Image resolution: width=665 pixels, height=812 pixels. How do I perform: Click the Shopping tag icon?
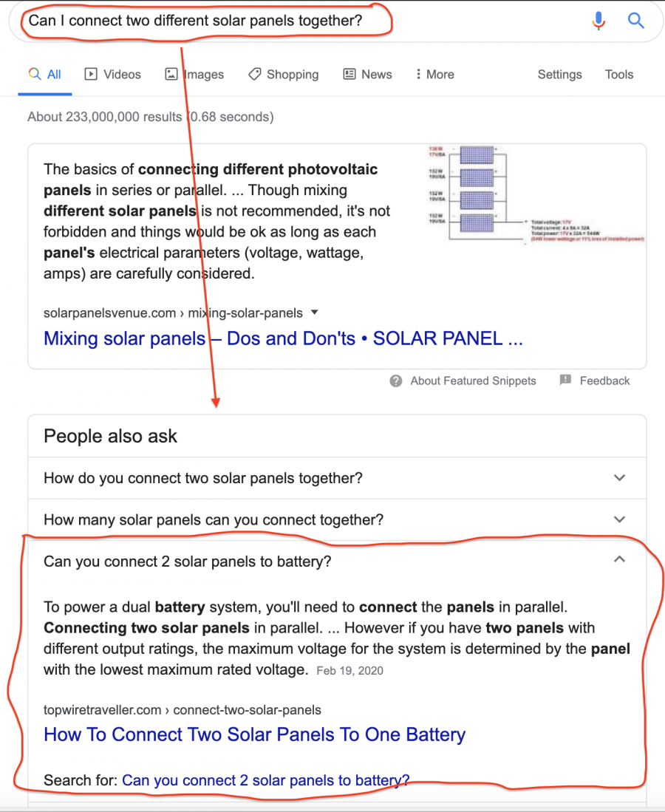[x=254, y=74]
